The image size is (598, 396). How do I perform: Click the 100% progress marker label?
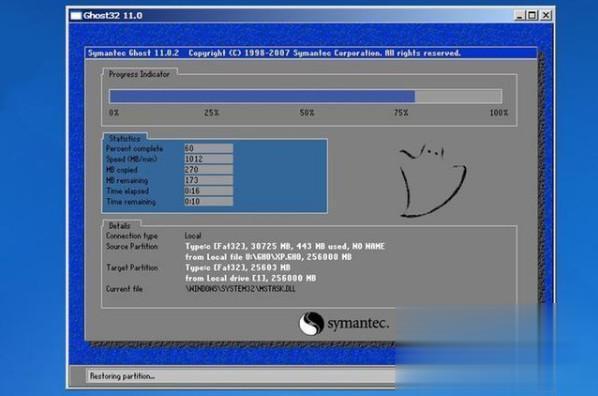click(498, 113)
